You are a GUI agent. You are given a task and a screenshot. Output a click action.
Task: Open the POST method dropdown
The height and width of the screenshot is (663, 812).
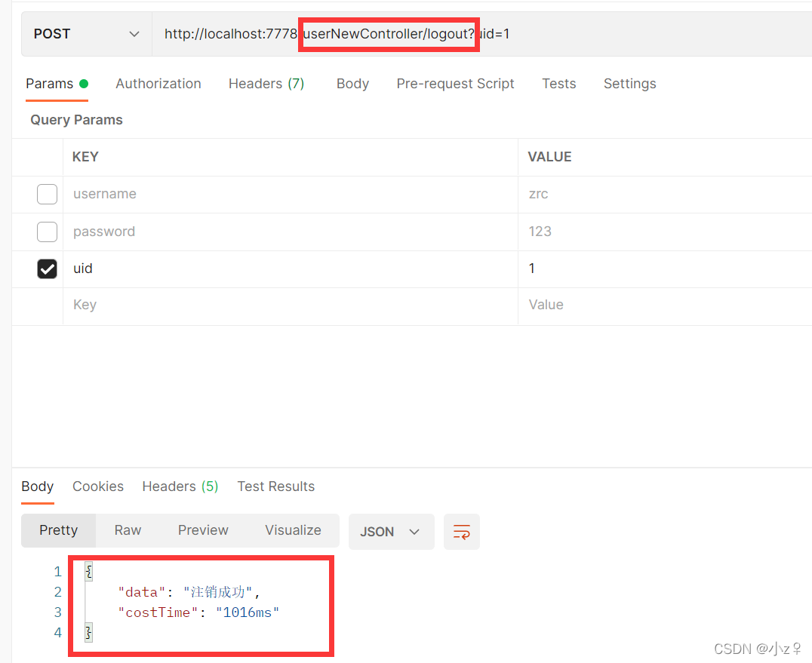click(87, 34)
